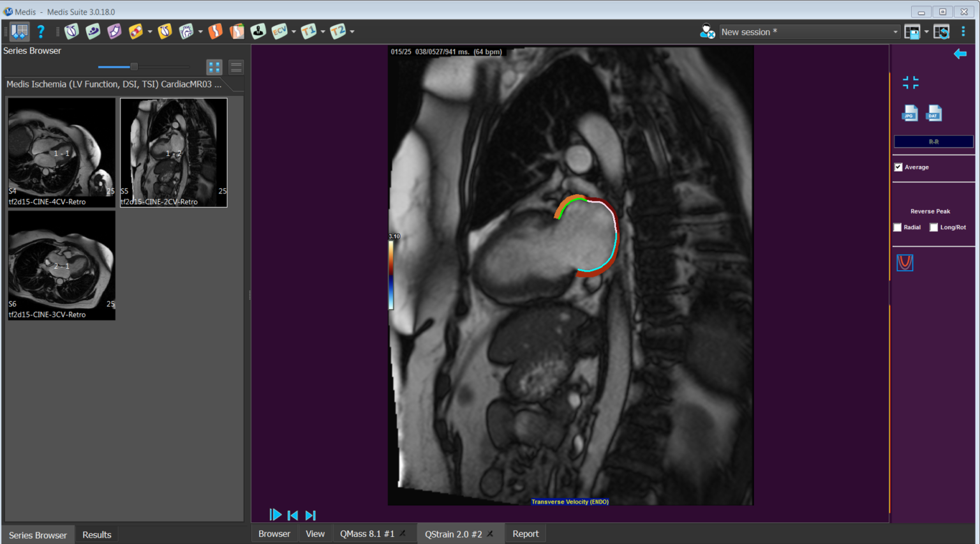
Task: Switch to the QMass 8.1 #1 tab
Action: [x=367, y=534]
